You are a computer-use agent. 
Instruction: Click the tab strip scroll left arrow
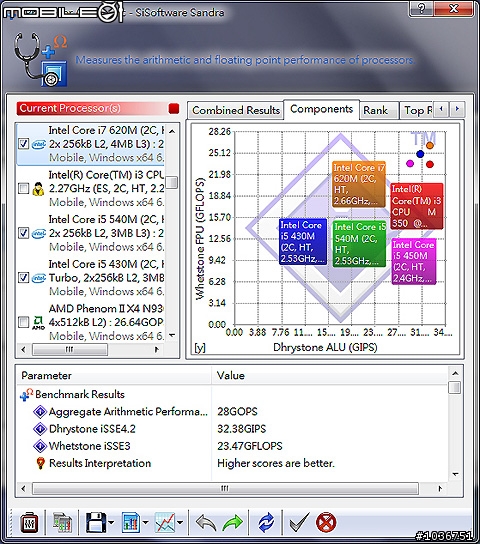pos(441,109)
